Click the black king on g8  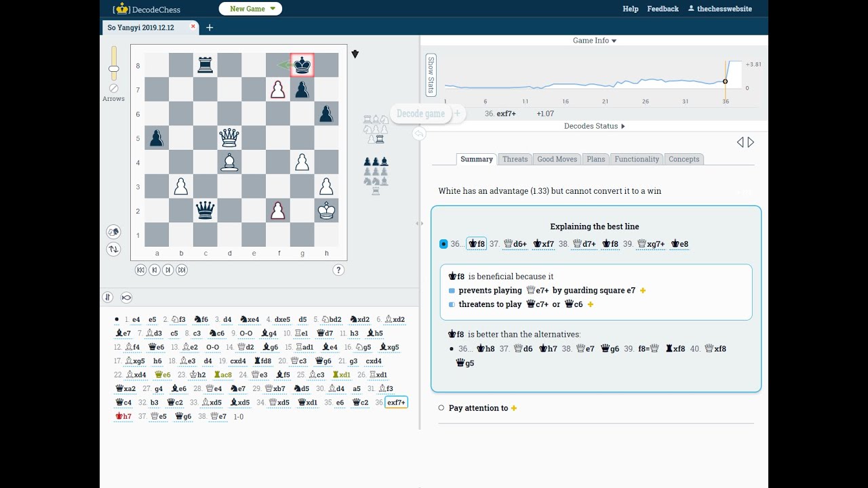click(x=302, y=65)
